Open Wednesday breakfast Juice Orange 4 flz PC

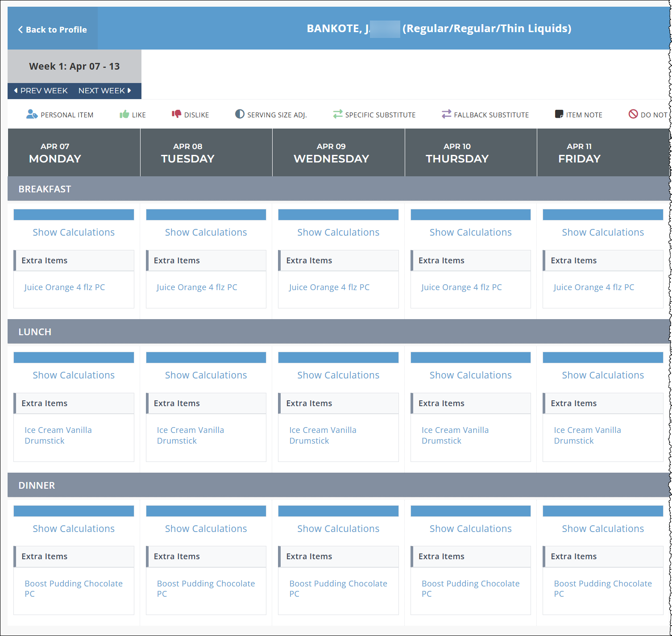329,287
